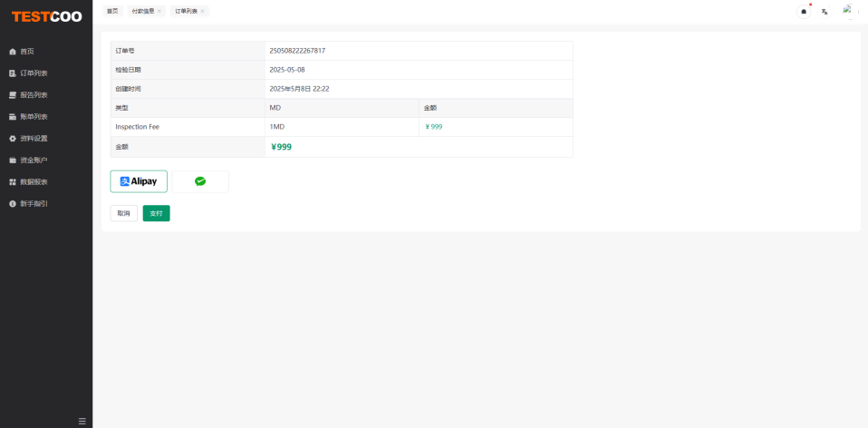This screenshot has width=868, height=428.
Task: Close the 订单列表 tab
Action: point(202,11)
